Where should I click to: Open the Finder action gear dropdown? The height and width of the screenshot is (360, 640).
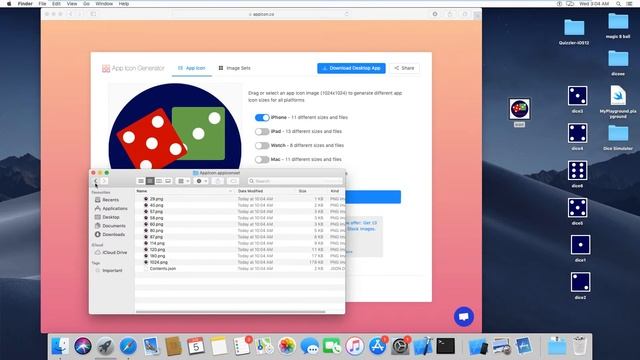pos(202,181)
